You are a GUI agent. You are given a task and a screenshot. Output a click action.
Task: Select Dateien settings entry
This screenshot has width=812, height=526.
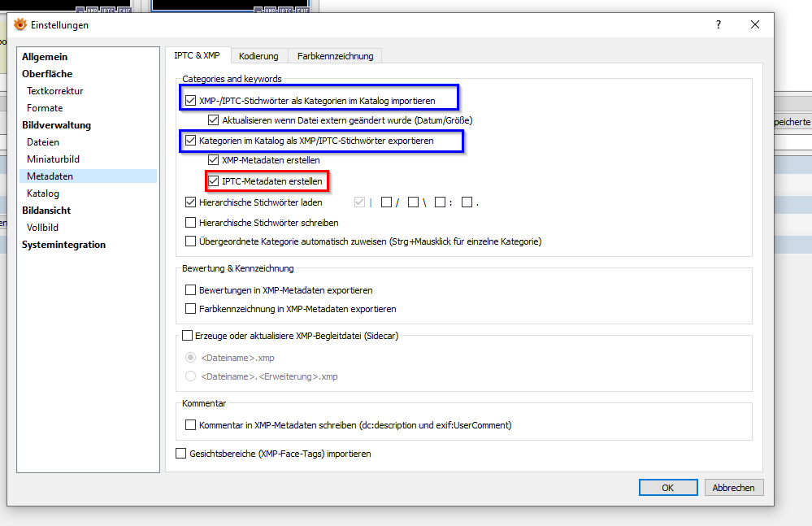[x=43, y=142]
